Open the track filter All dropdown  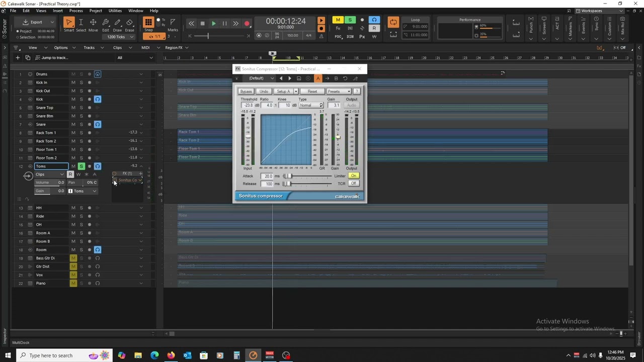click(135, 58)
